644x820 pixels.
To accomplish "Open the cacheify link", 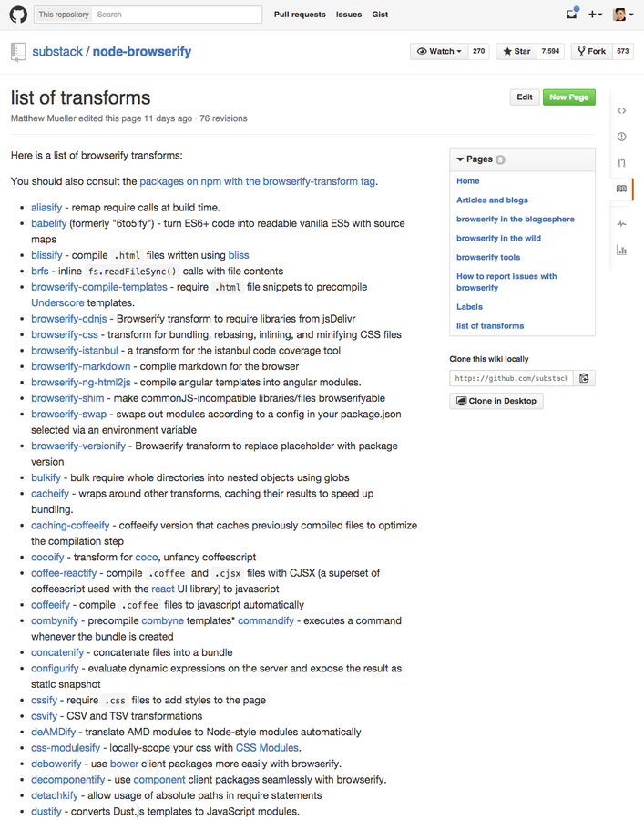I will tap(50, 494).
